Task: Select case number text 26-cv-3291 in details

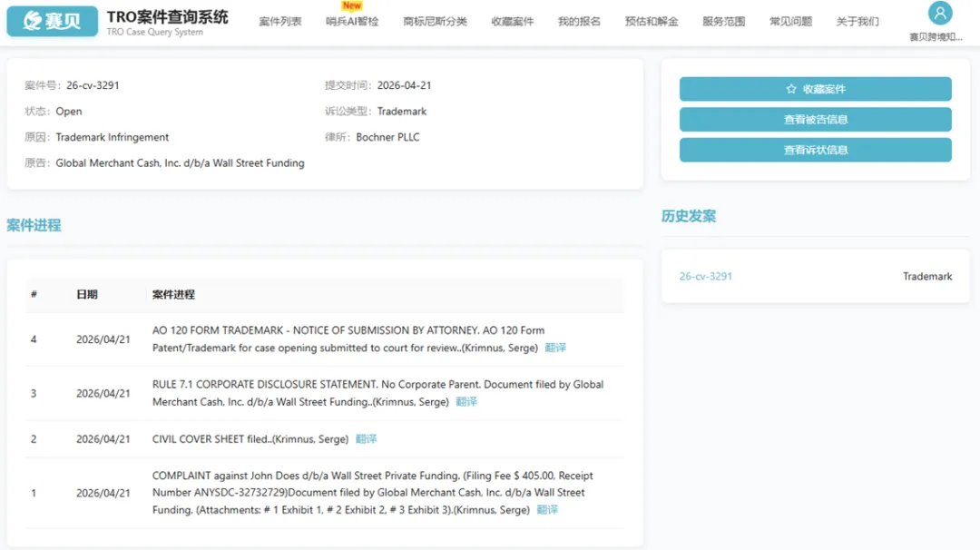Action: point(93,85)
